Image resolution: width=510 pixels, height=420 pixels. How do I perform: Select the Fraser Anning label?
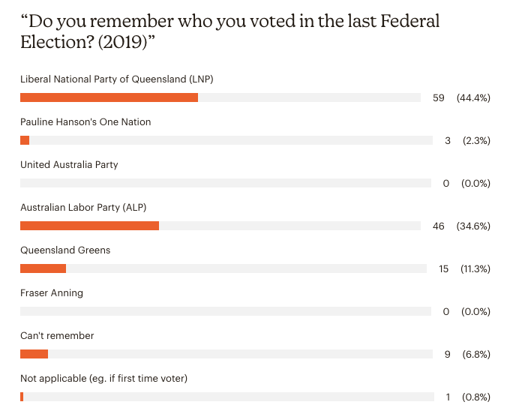(x=52, y=292)
